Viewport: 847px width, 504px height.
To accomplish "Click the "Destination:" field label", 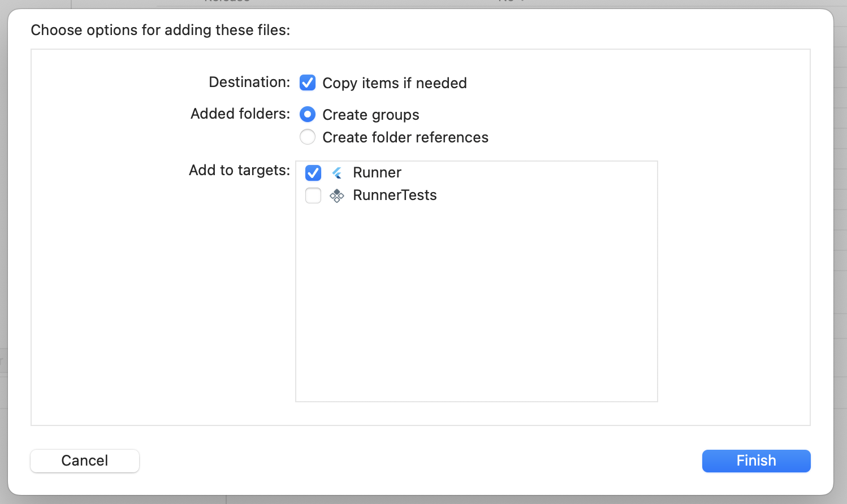I will [x=249, y=82].
